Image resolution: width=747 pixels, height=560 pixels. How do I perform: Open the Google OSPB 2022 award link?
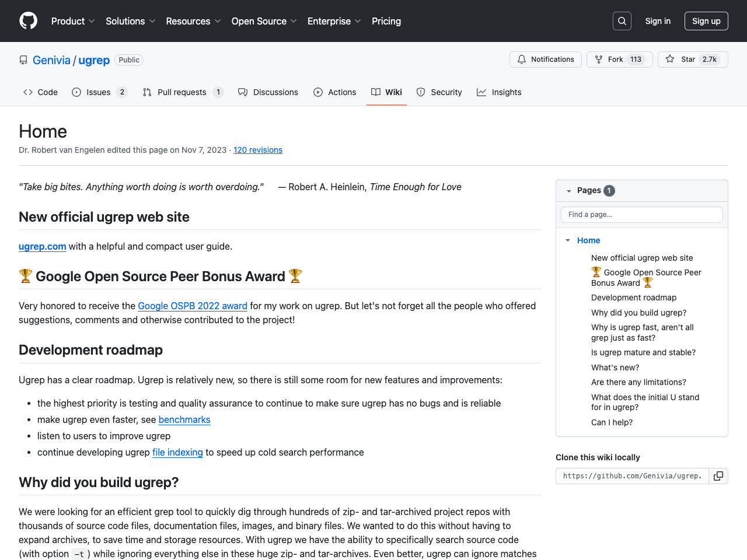(193, 306)
